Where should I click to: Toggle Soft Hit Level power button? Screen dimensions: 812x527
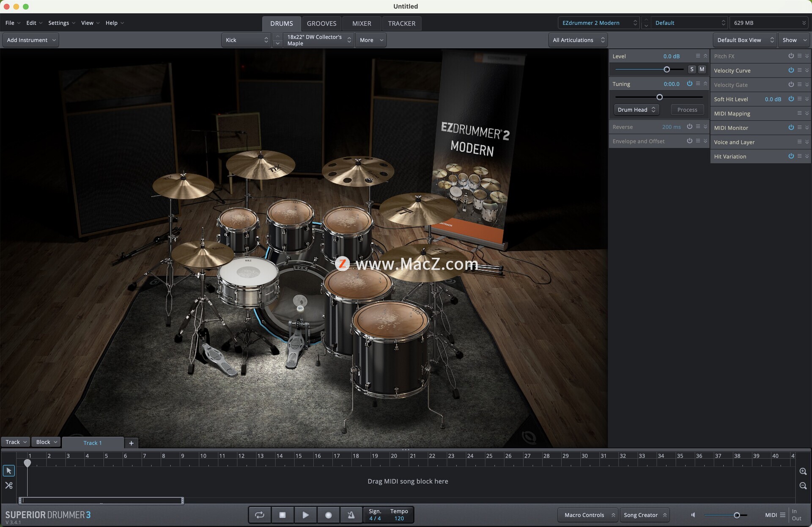click(x=791, y=99)
